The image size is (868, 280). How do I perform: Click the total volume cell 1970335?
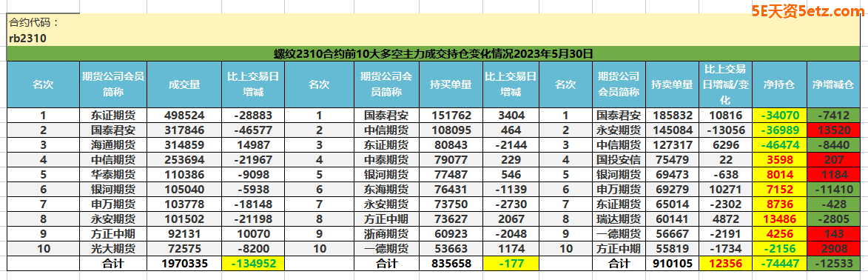coord(184,264)
